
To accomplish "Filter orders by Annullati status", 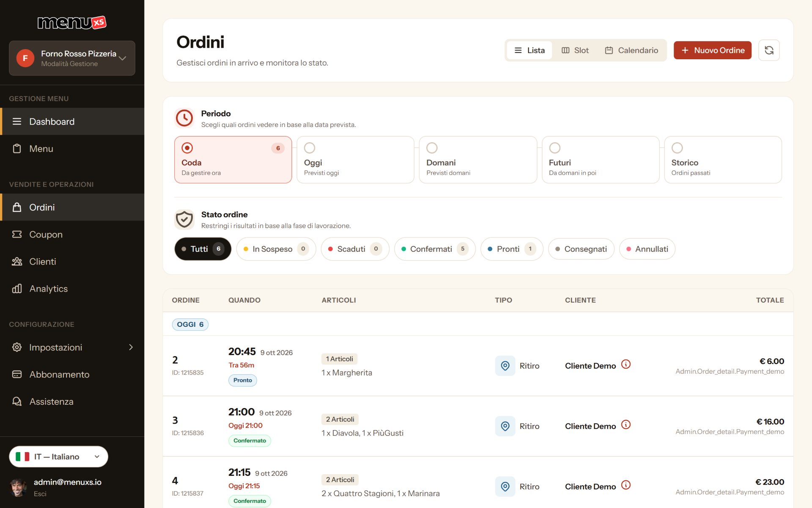I will [x=647, y=249].
